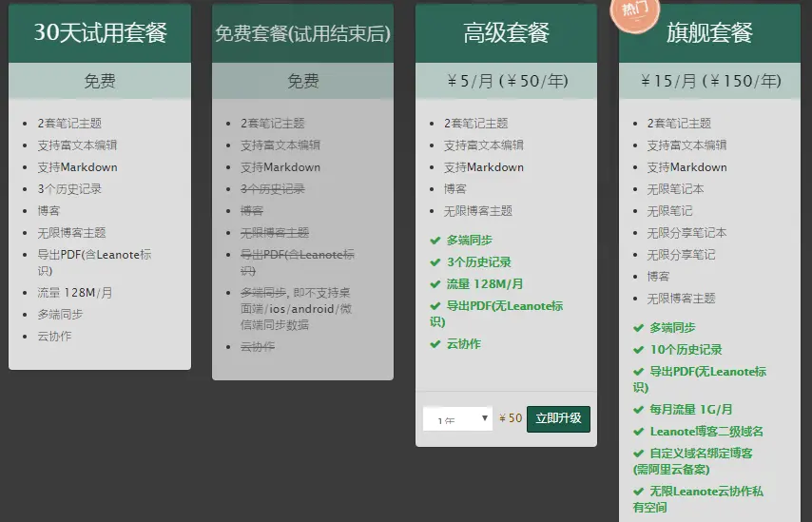Click 博客 in the 旗舰套餐 card
Image resolution: width=812 pixels, height=522 pixels.
pyautogui.click(x=658, y=277)
